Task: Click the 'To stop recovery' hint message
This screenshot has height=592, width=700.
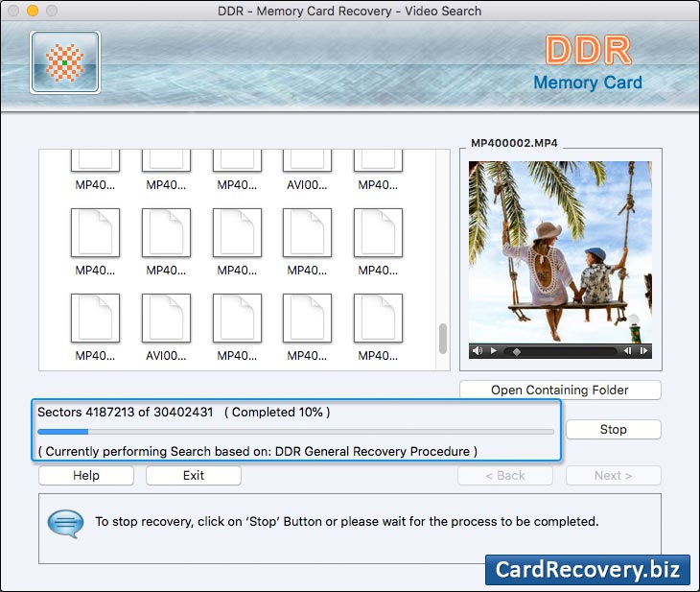Action: (x=347, y=521)
